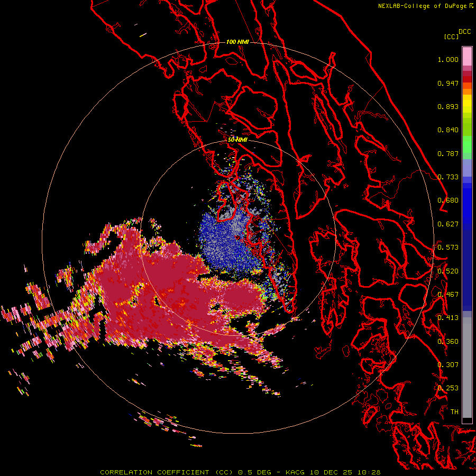
Task: Click the 0.520 scale value
Action: pos(448,271)
